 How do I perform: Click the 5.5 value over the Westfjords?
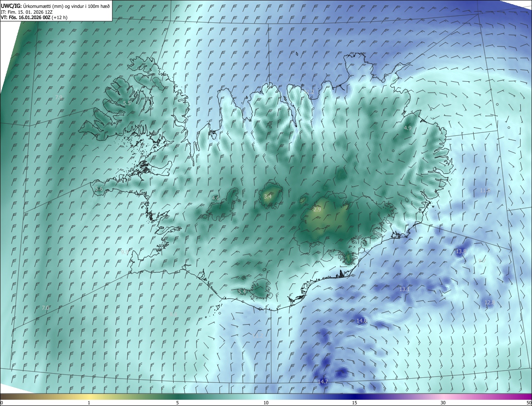pos(127,103)
